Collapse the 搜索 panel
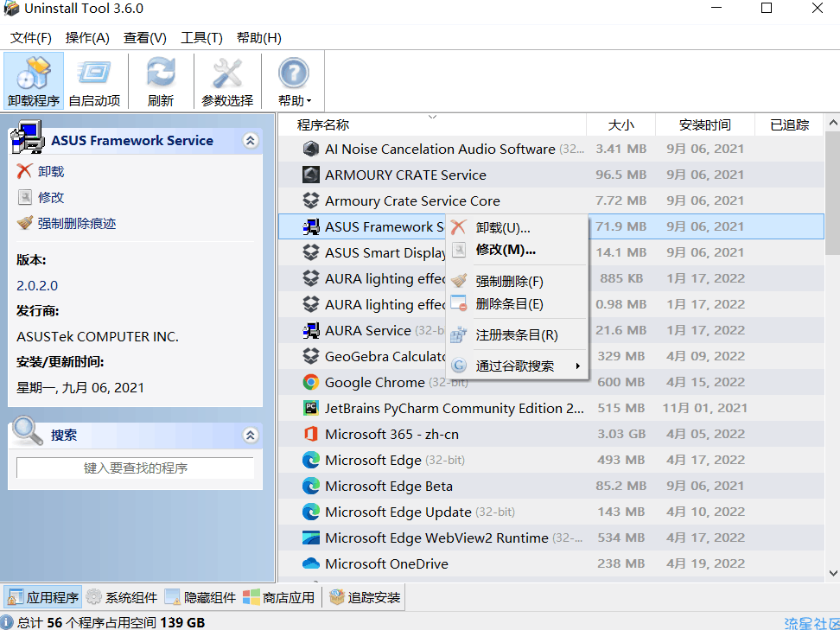Viewport: 840px width, 630px height. [250, 435]
